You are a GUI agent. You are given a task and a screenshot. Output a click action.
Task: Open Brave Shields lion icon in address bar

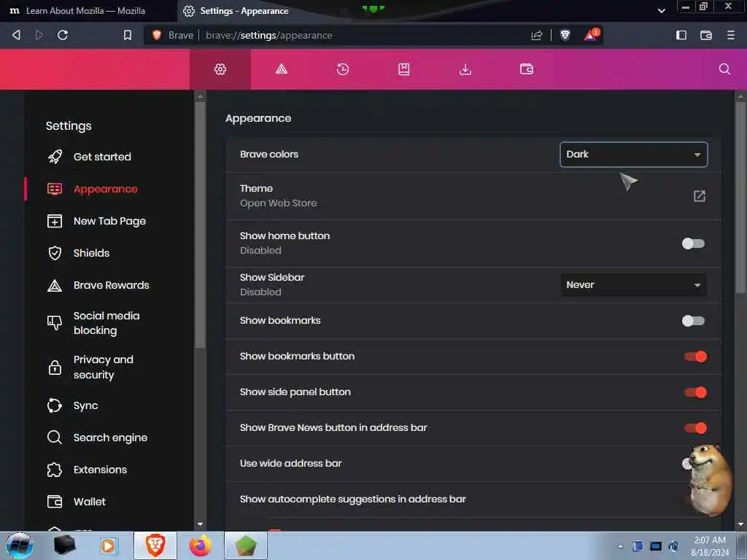click(565, 35)
